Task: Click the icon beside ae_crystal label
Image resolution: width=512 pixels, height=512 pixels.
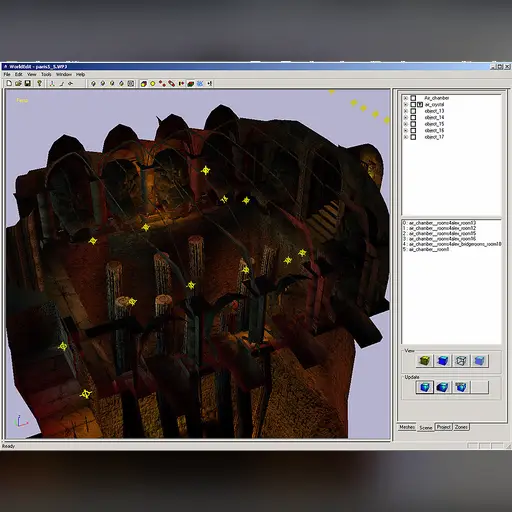Action: point(420,105)
